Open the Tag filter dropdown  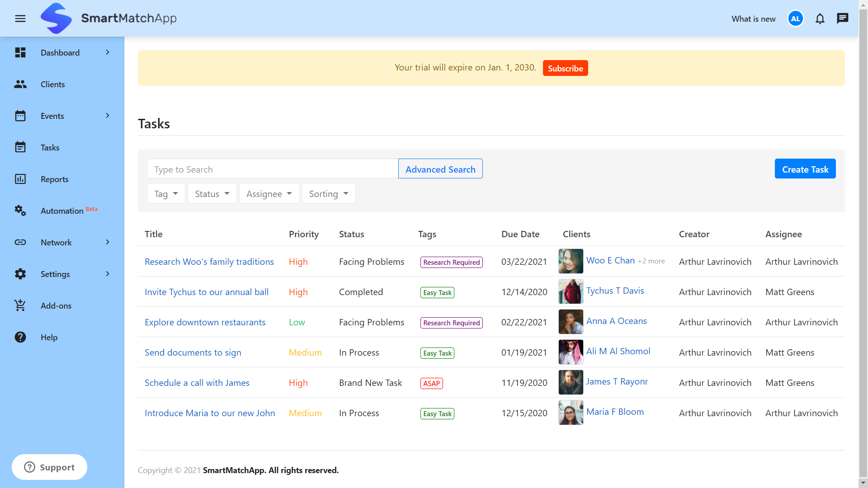(x=166, y=194)
